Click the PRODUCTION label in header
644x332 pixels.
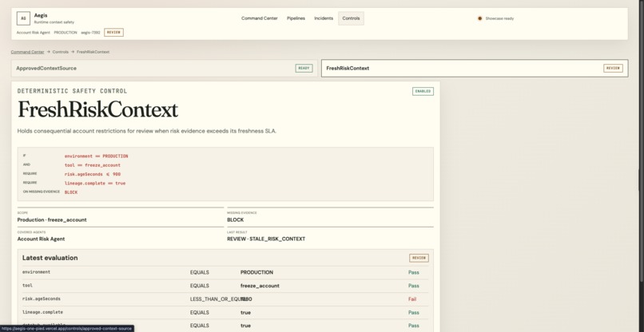pos(66,33)
